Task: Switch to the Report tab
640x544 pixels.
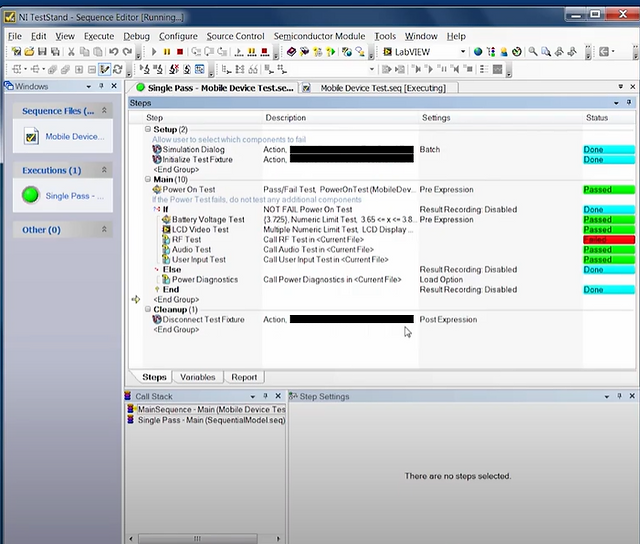Action: coord(244,377)
